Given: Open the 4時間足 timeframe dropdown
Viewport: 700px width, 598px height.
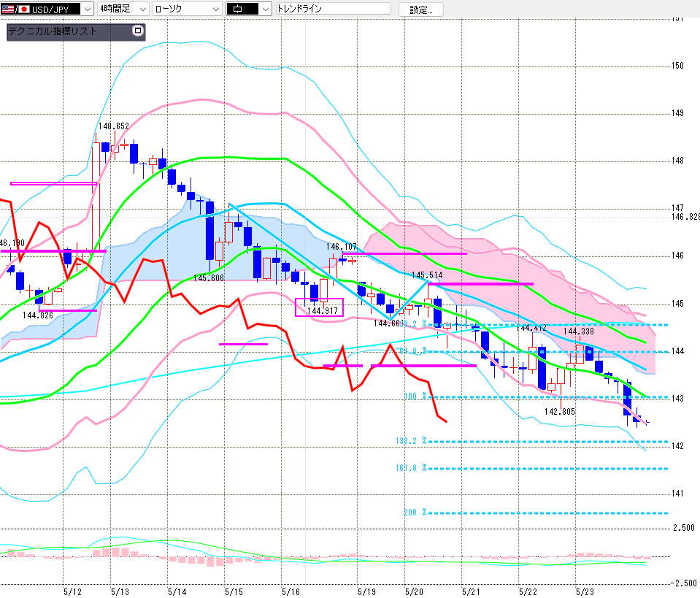Looking at the screenshot, I should (123, 9).
